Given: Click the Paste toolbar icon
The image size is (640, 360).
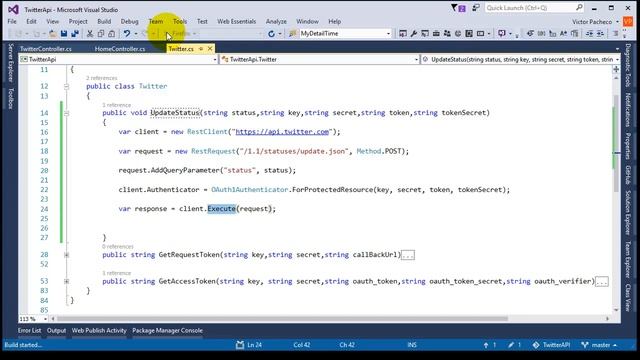Looking at the screenshot, I should pos(111,34).
